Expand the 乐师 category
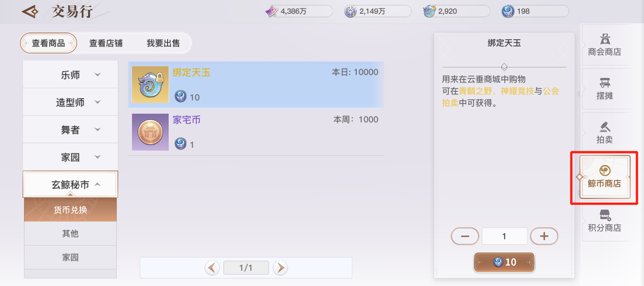The width and height of the screenshot is (644, 286). coord(70,74)
